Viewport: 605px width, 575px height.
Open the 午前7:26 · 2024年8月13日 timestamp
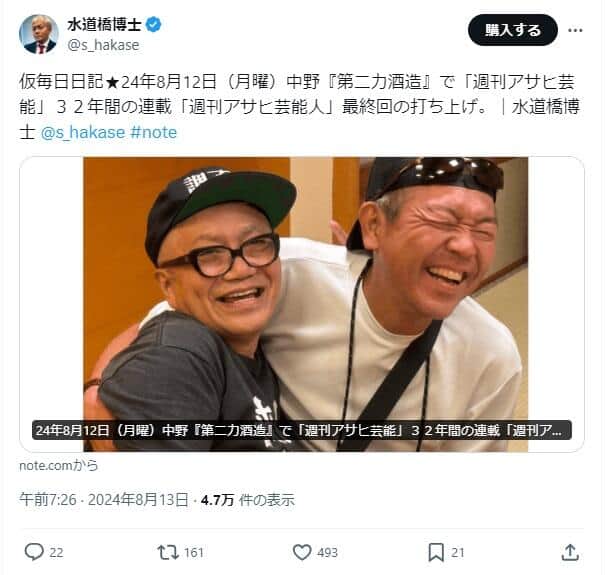pos(104,500)
